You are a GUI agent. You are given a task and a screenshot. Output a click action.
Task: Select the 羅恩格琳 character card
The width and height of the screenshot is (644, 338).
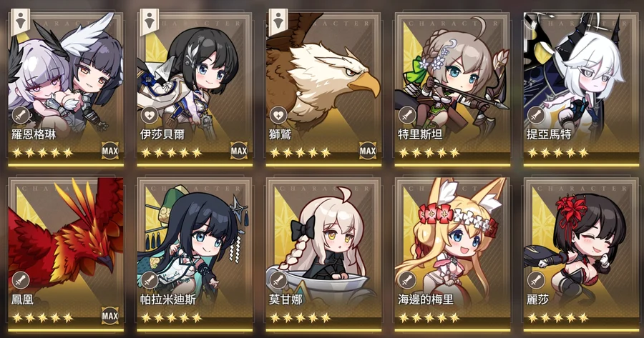click(66, 89)
